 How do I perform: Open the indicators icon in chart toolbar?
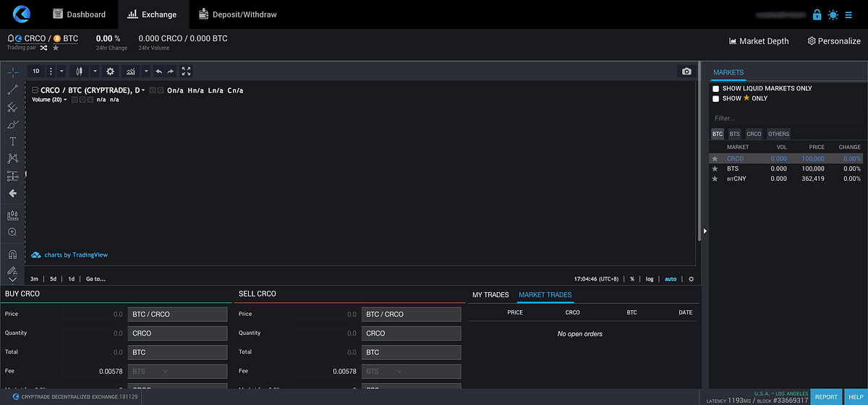coord(131,72)
